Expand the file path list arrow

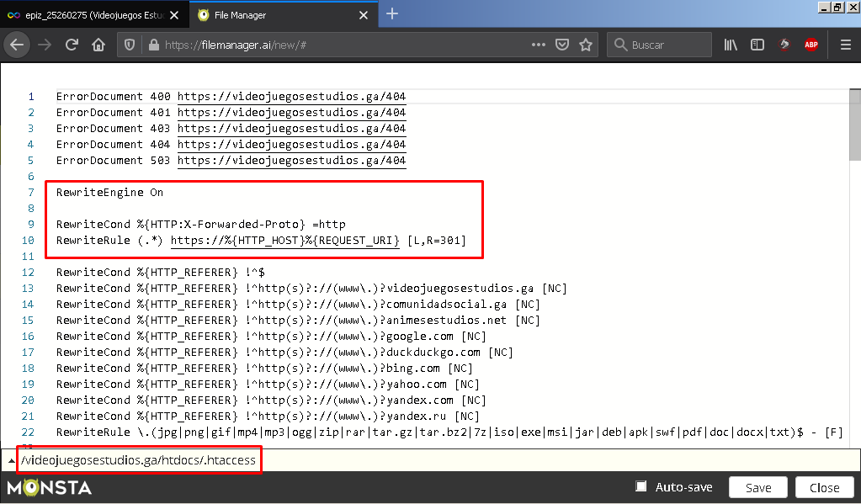tap(11, 461)
